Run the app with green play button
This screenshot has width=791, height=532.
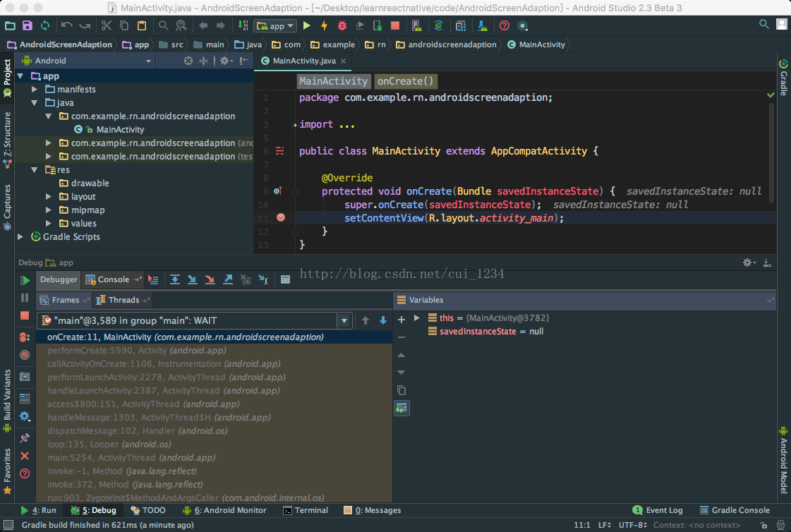[307, 25]
